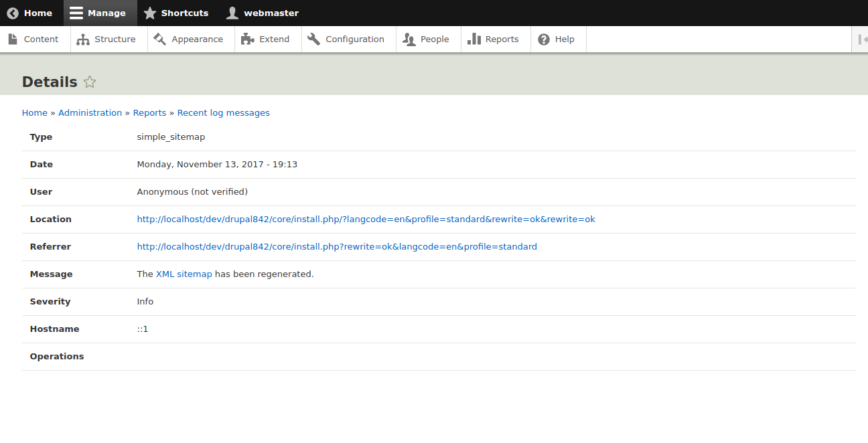
Task: Open the Configuration menu label
Action: click(355, 39)
